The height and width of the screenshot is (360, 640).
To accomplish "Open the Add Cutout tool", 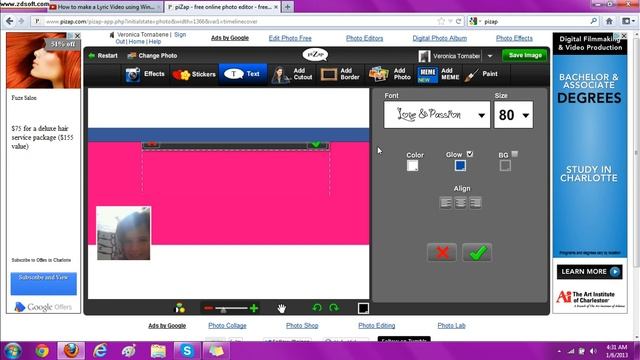I will tap(292, 74).
